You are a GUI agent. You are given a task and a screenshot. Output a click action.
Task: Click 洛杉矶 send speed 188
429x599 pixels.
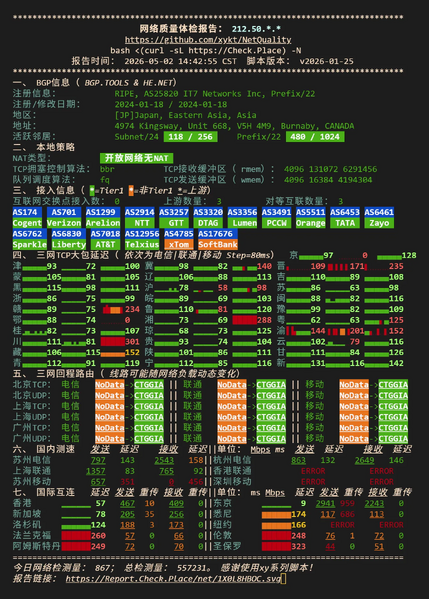click(127, 525)
